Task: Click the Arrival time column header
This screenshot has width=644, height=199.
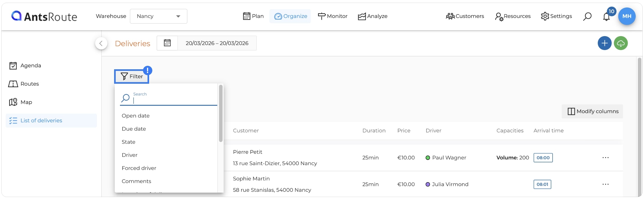Action: tap(549, 131)
